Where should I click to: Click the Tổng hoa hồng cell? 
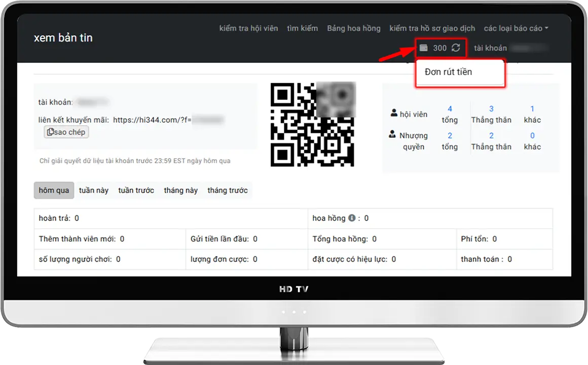[382, 239]
